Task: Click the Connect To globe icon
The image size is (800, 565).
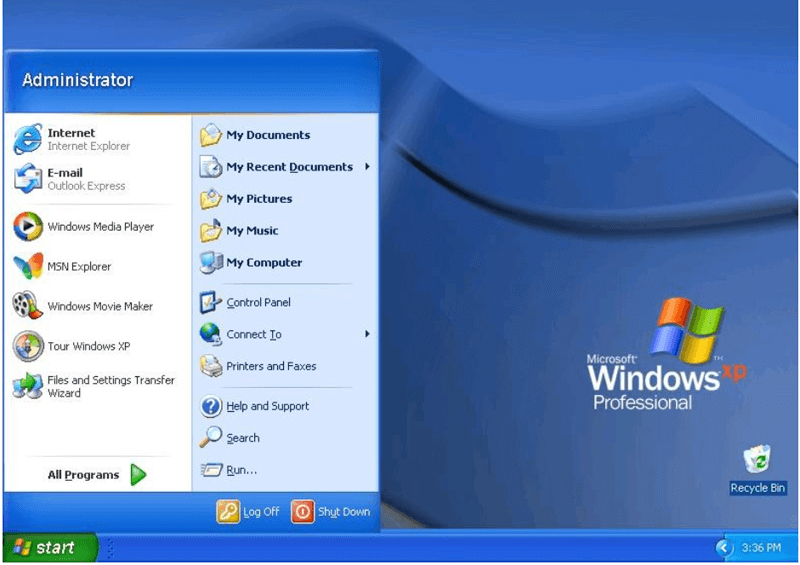Action: tap(210, 334)
